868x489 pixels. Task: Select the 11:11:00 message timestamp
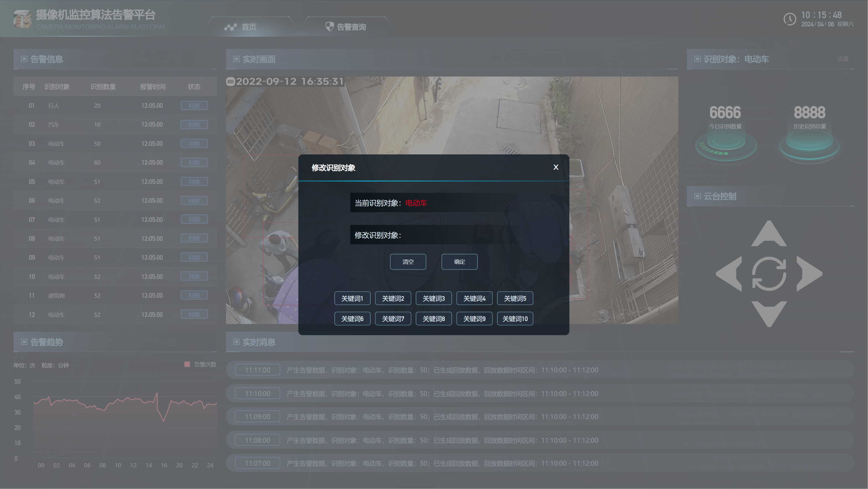tap(257, 370)
